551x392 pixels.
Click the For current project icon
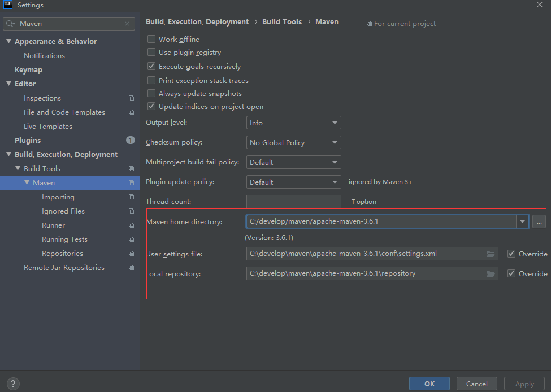point(369,24)
